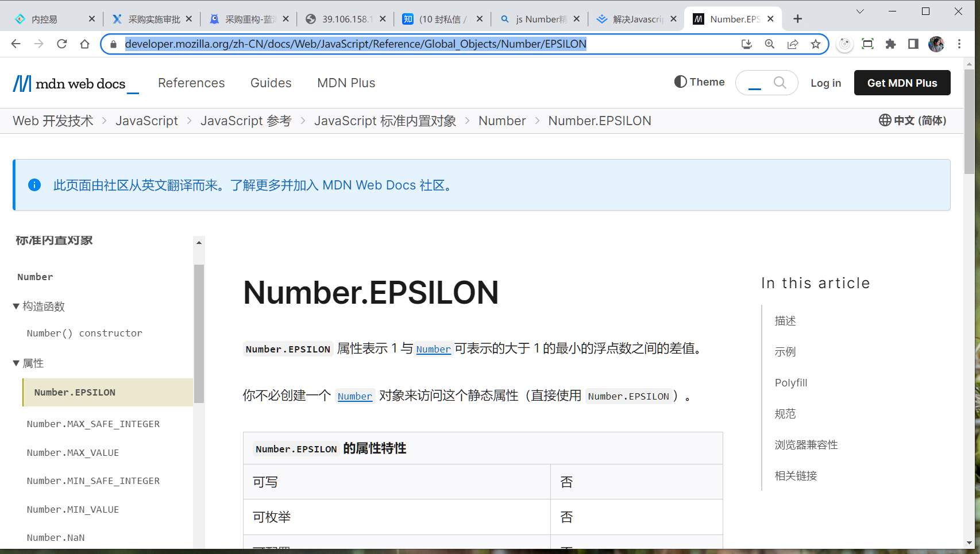
Task: Open the Theme switcher on MDN
Action: 699,82
